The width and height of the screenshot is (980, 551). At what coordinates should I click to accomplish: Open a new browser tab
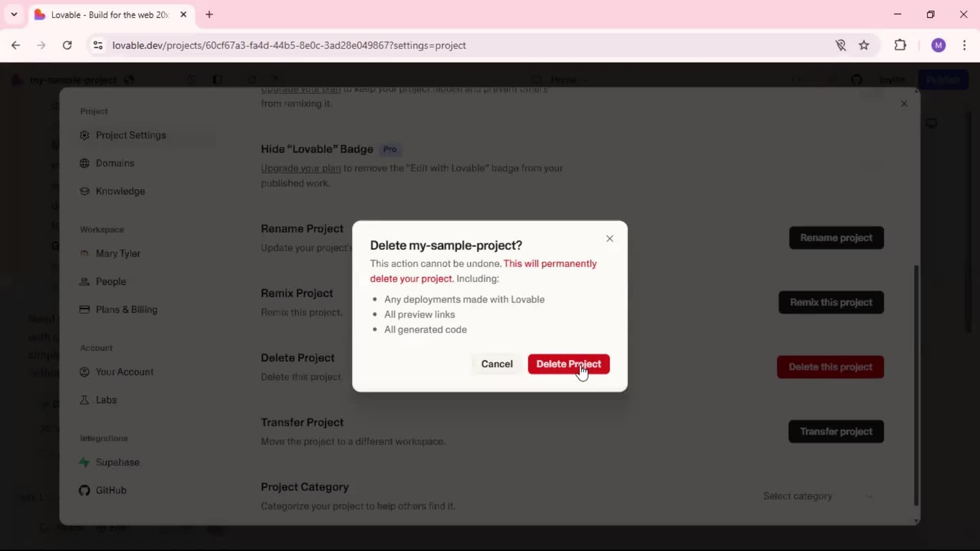[x=209, y=15]
